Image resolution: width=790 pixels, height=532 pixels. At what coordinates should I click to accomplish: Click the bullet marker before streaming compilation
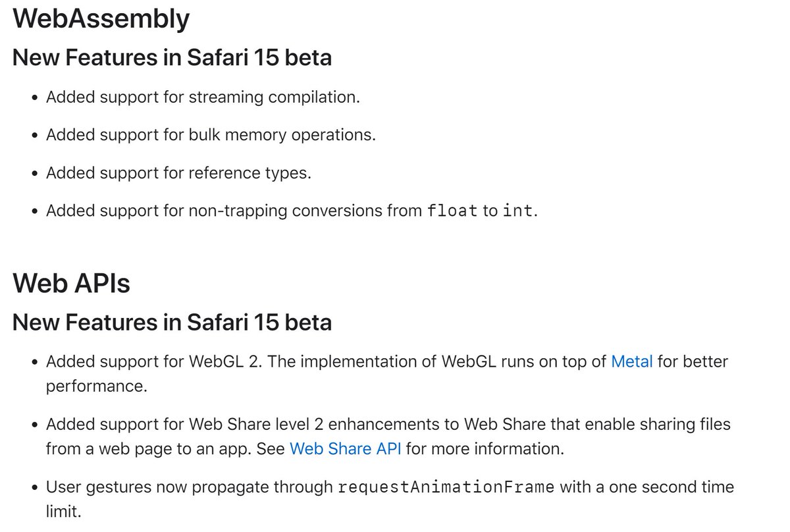click(35, 98)
